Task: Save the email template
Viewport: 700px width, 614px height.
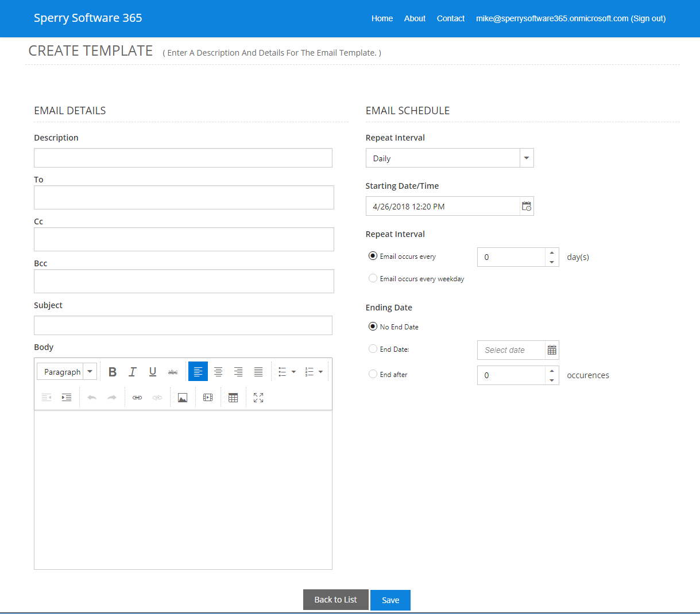Action: pyautogui.click(x=390, y=600)
